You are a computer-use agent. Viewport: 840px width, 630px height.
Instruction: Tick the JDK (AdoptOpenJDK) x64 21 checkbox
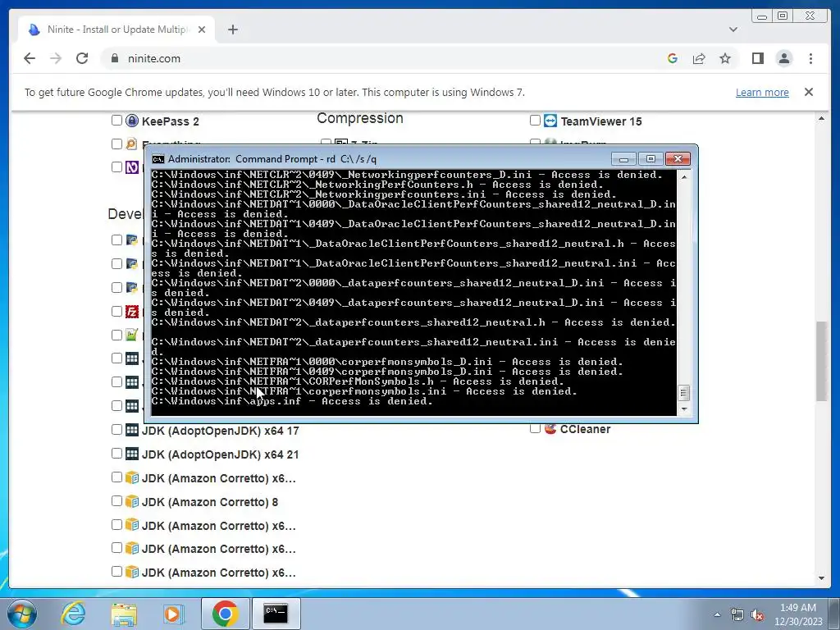pos(116,453)
